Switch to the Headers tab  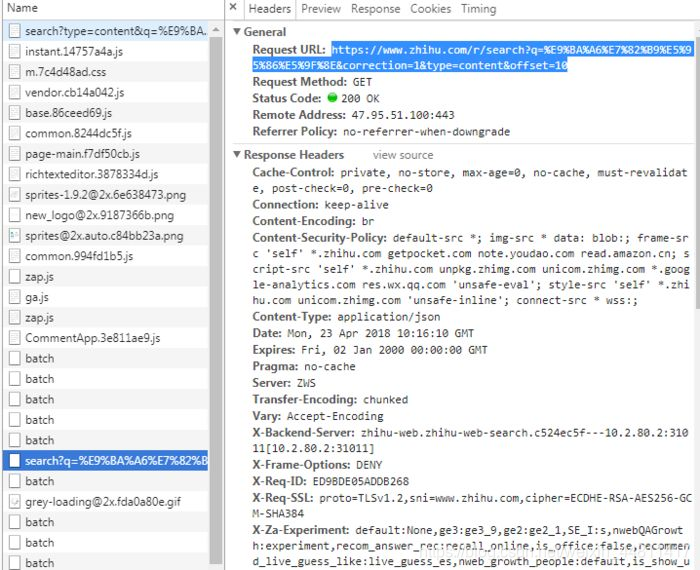coord(270,9)
